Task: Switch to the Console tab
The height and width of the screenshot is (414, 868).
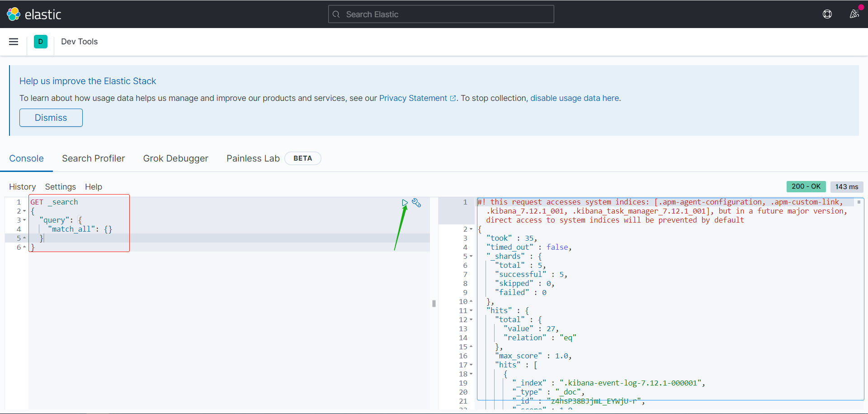Action: click(27, 158)
